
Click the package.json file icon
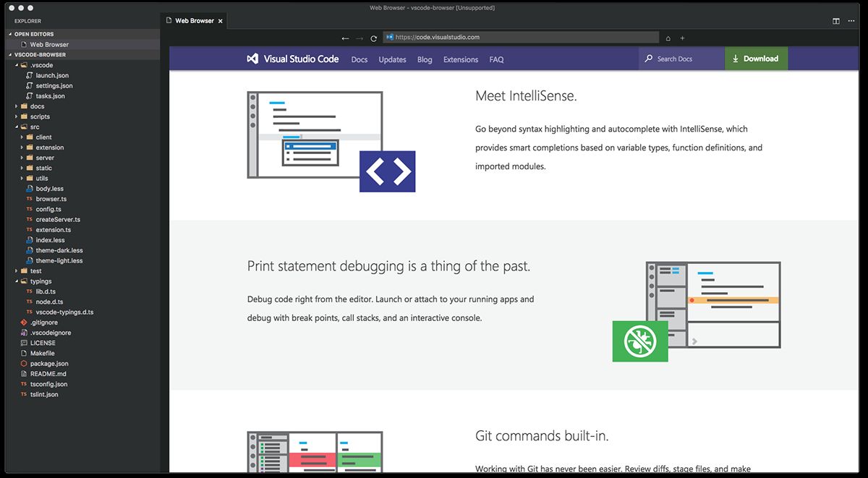click(24, 364)
